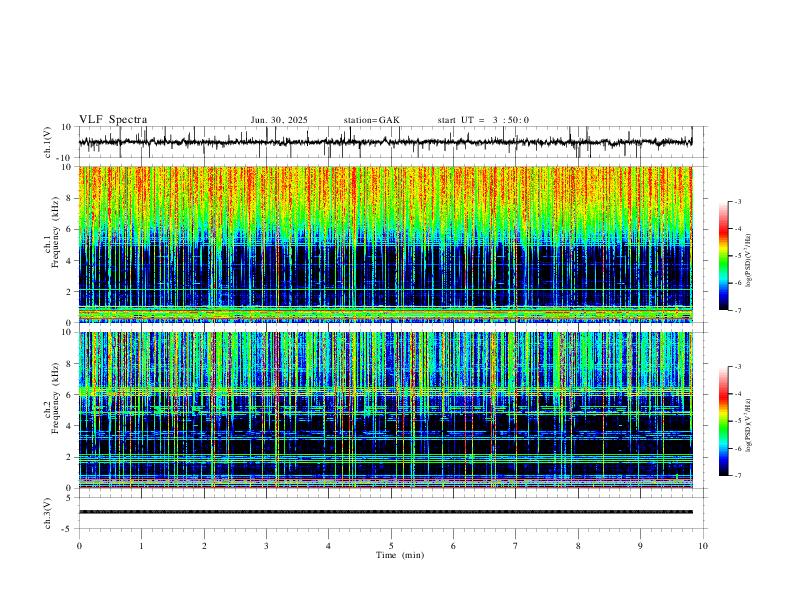Click the ch.1(V) waveform axis label
The image size is (792, 612).
[x=48, y=142]
